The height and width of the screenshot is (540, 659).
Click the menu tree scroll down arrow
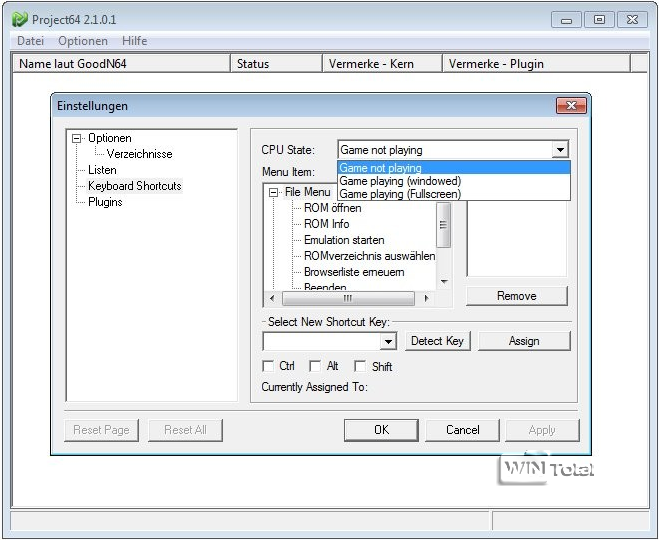[444, 282]
